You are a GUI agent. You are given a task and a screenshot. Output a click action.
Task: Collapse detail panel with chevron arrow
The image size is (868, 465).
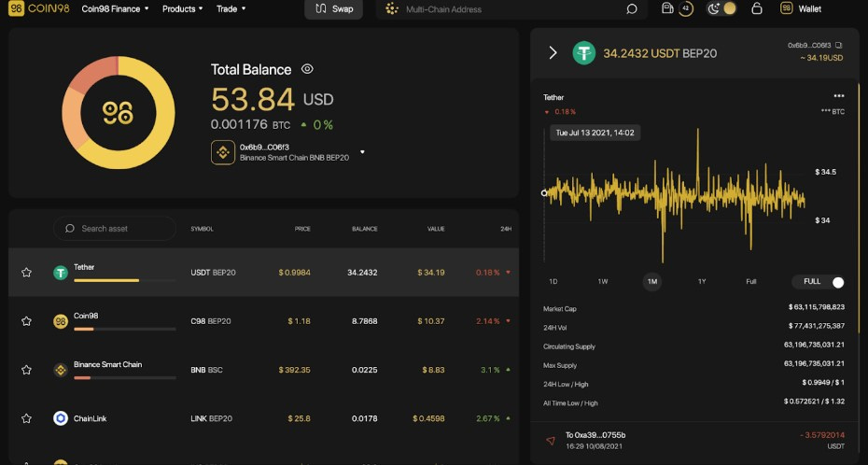tap(553, 52)
